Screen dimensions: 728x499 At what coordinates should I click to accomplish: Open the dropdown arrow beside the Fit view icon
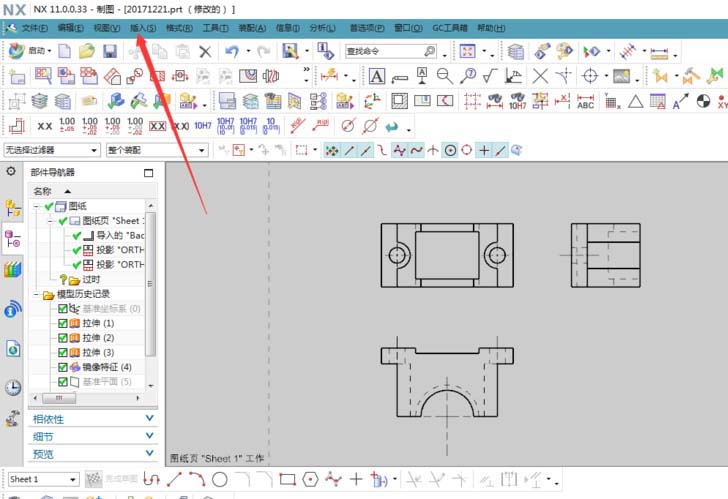pyautogui.click(x=484, y=51)
